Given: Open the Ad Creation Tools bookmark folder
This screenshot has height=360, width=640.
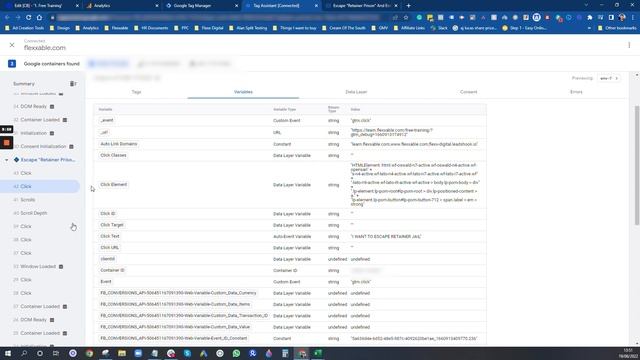Looking at the screenshot, I should 24,28.
